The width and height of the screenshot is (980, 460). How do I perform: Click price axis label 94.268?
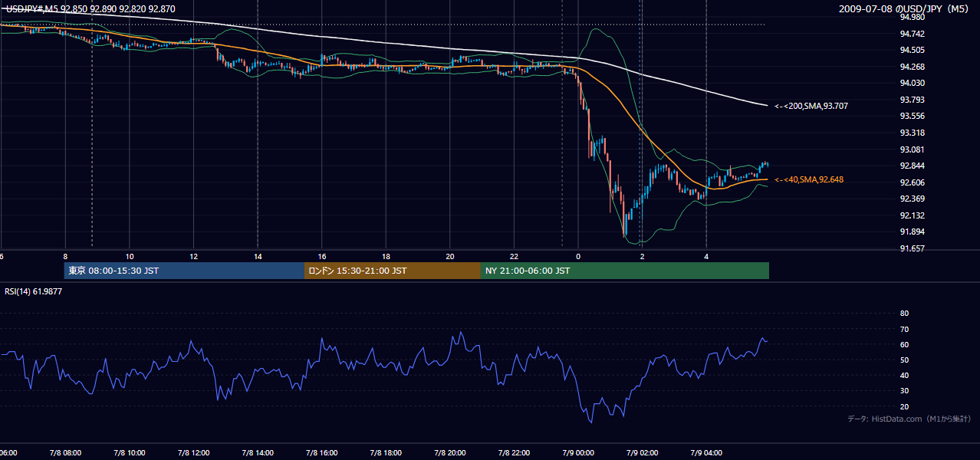pyautogui.click(x=912, y=67)
